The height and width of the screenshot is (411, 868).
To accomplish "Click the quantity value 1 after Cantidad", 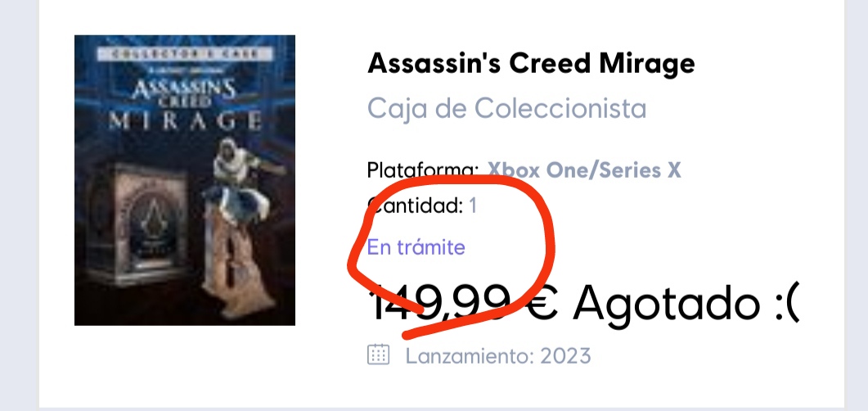I will click(473, 206).
